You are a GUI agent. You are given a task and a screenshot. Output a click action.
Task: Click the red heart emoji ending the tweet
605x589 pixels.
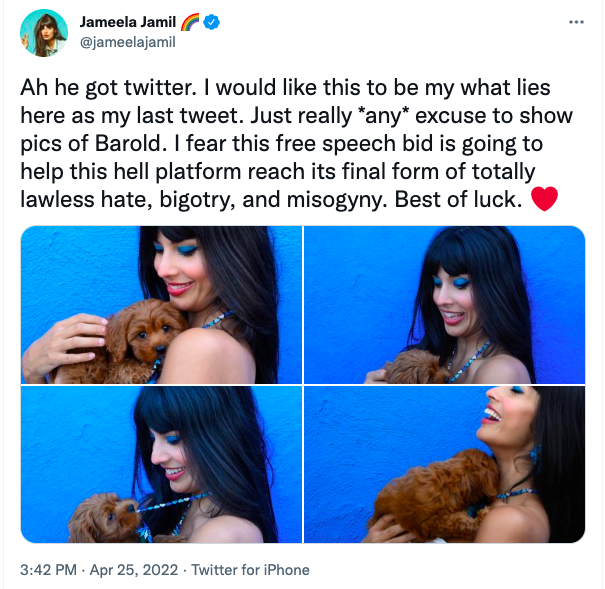point(544,199)
